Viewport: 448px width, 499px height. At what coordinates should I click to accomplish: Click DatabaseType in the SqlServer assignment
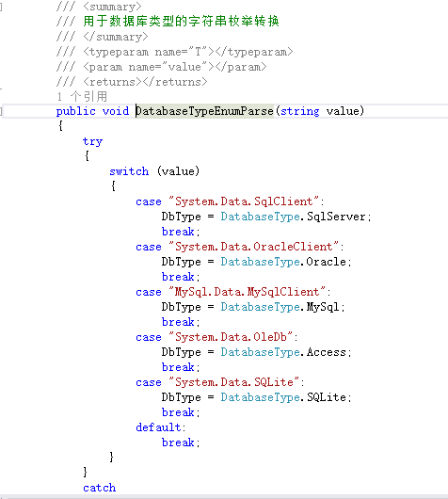[261, 217]
